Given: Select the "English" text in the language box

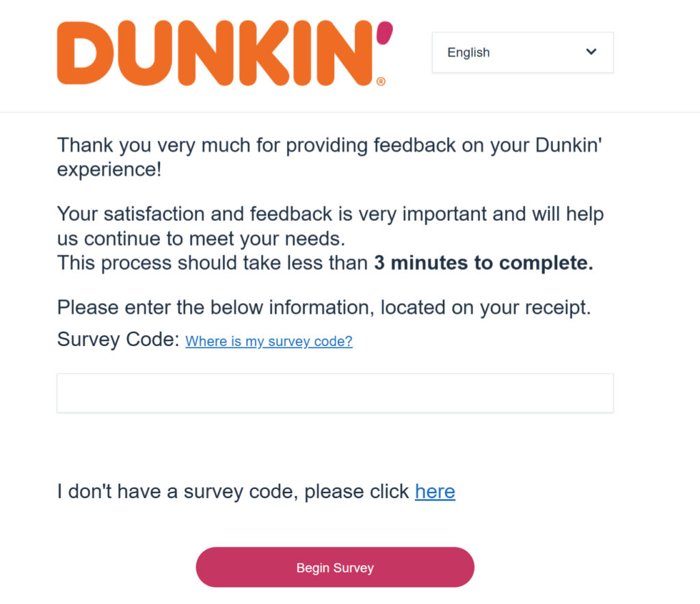Looking at the screenshot, I should point(468,53).
